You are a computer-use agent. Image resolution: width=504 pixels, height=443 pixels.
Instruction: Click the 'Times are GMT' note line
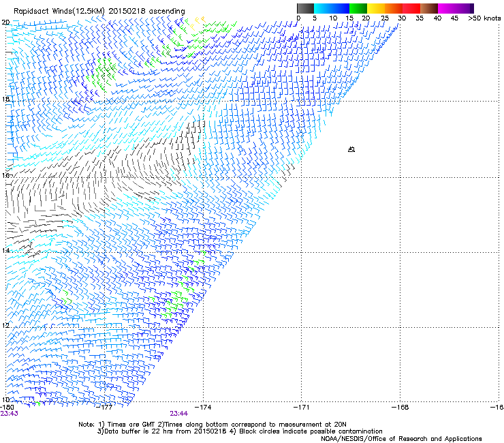(x=212, y=425)
